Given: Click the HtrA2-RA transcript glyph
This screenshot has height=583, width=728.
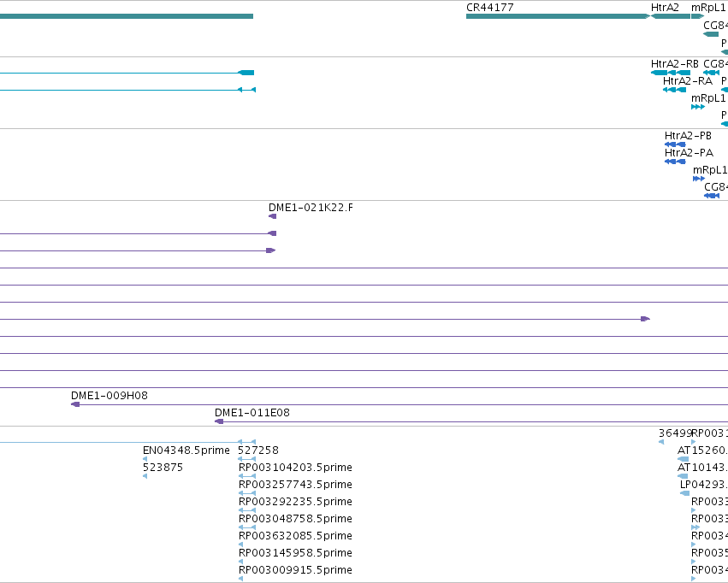Looking at the screenshot, I should [675, 90].
